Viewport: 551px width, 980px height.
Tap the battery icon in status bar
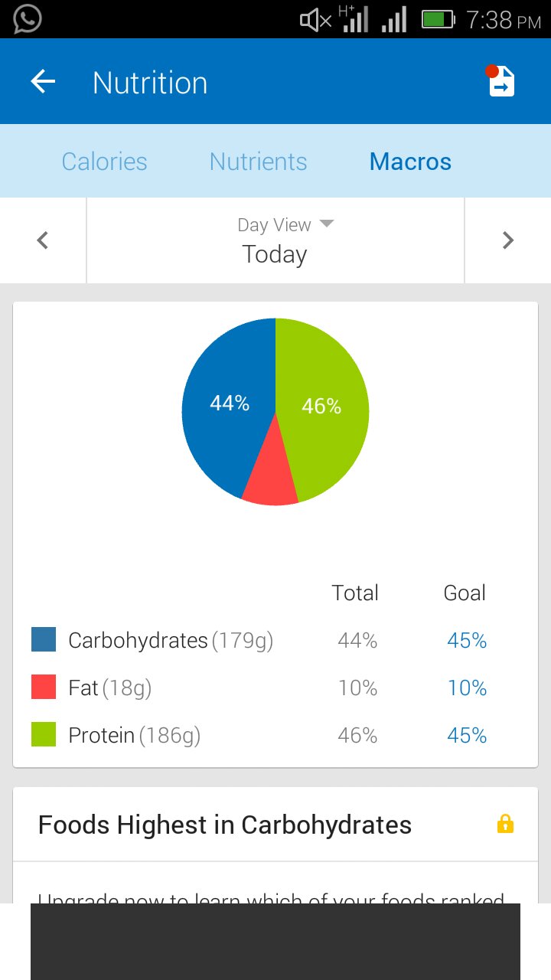click(x=438, y=19)
